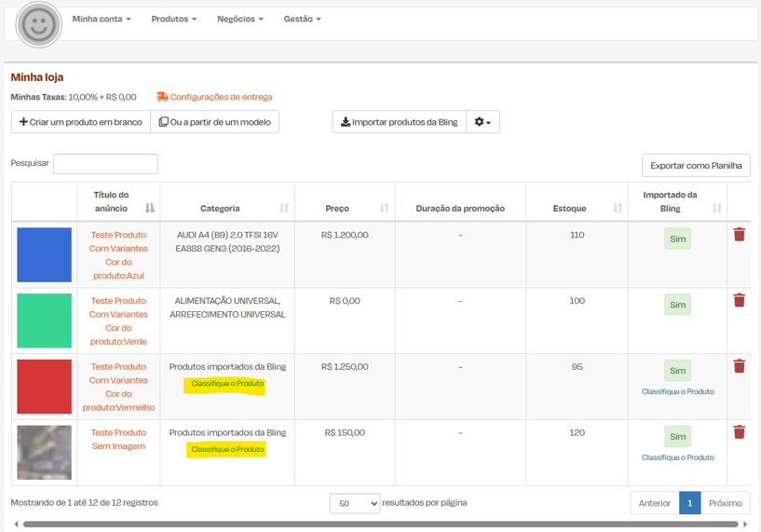Open the Gestão menu
The image size is (761, 532).
302,19
